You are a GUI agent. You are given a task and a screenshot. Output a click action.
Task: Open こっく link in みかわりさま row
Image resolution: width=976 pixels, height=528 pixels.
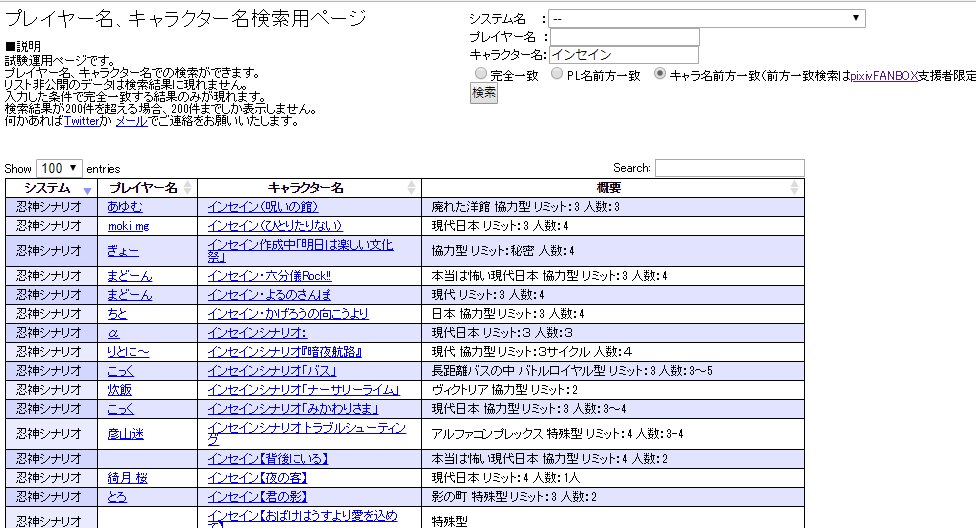(x=120, y=409)
